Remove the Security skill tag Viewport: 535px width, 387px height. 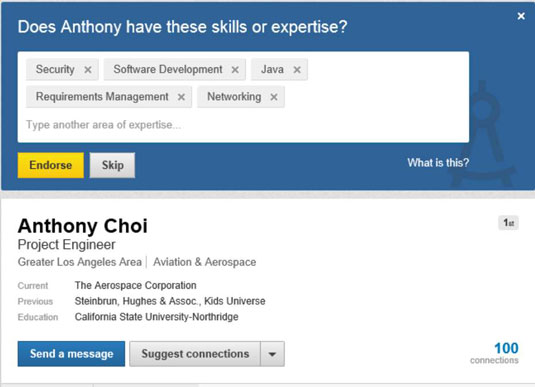coord(88,70)
